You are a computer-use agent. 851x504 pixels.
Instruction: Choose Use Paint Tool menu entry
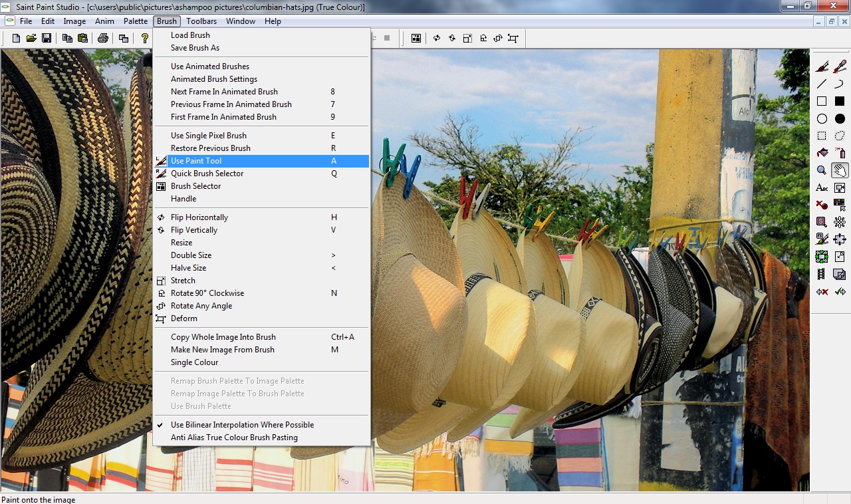[196, 161]
